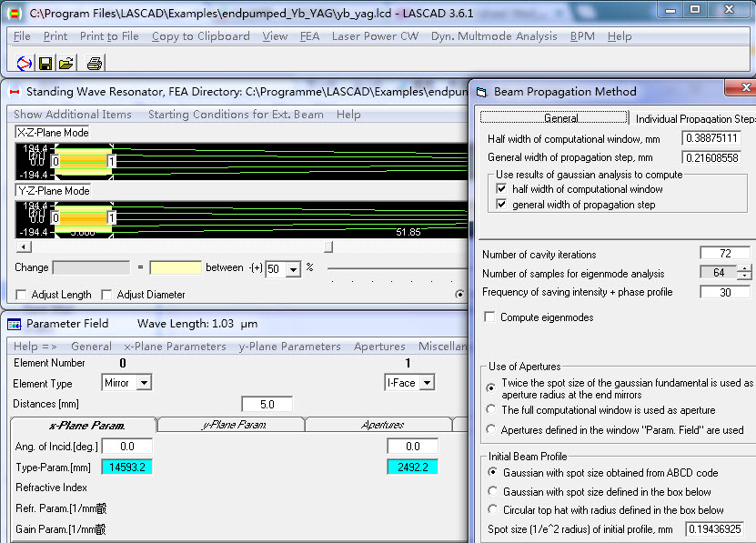Click the Beam Propagation Method window icon
Image resolution: width=756 pixels, height=543 pixels.
[x=481, y=92]
